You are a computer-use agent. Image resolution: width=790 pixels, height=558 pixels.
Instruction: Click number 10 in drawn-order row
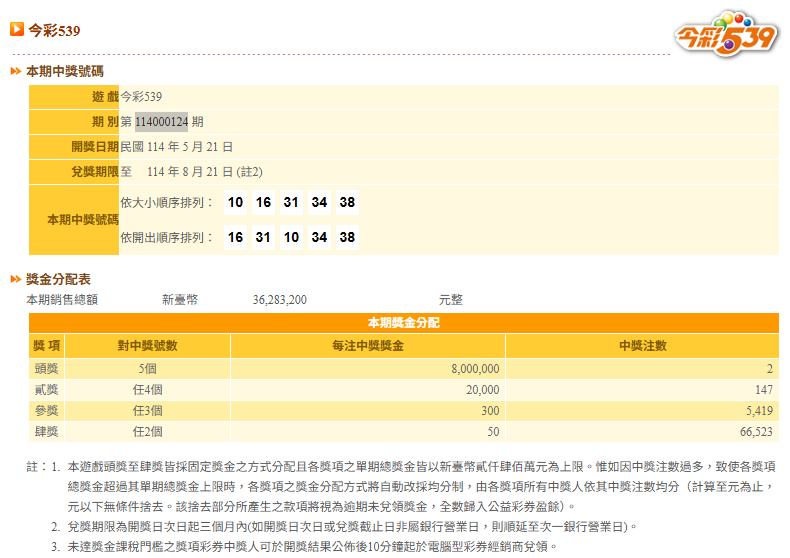(x=291, y=237)
